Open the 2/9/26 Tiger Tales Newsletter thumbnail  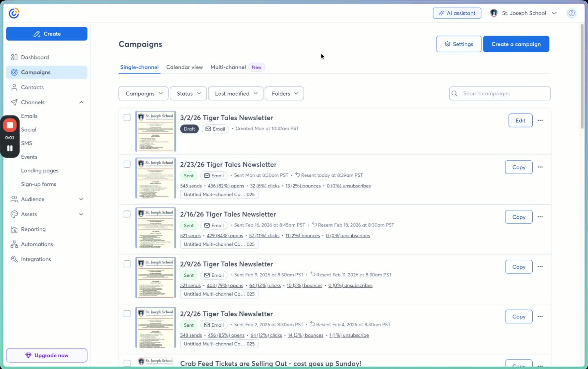156,278
